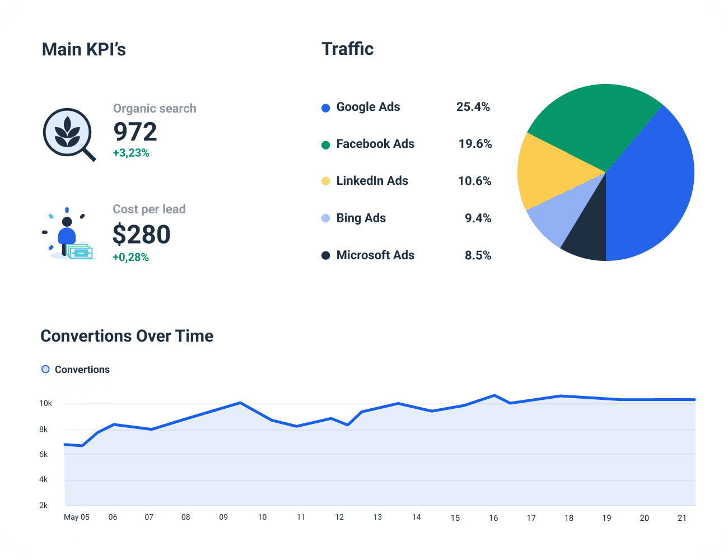Select the Bing Ads legend indicator
The height and width of the screenshot is (560, 728).
[x=325, y=218]
